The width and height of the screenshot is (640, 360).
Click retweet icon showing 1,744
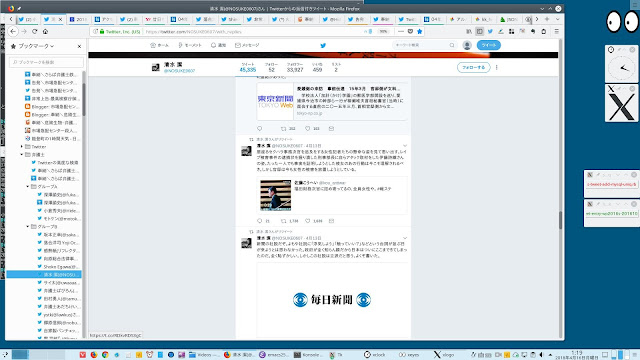[x=283, y=221]
